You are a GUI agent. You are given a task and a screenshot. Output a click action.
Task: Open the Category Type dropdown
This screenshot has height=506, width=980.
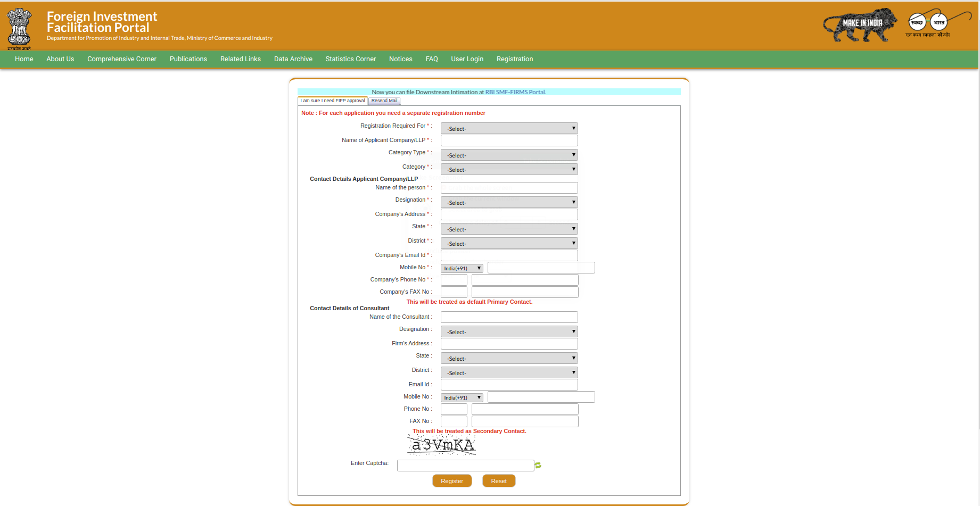point(508,154)
